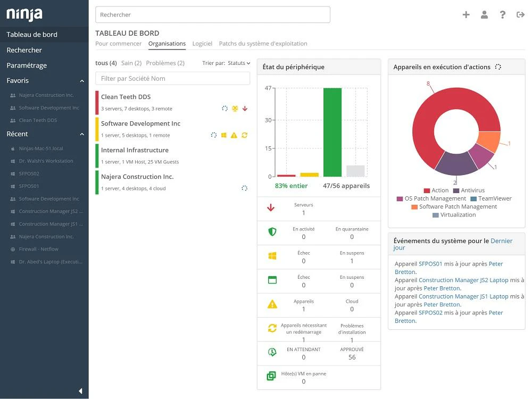Image resolution: width=532 pixels, height=399 pixels.
Task: Open Internal Infrastructure organization
Action: point(173,156)
